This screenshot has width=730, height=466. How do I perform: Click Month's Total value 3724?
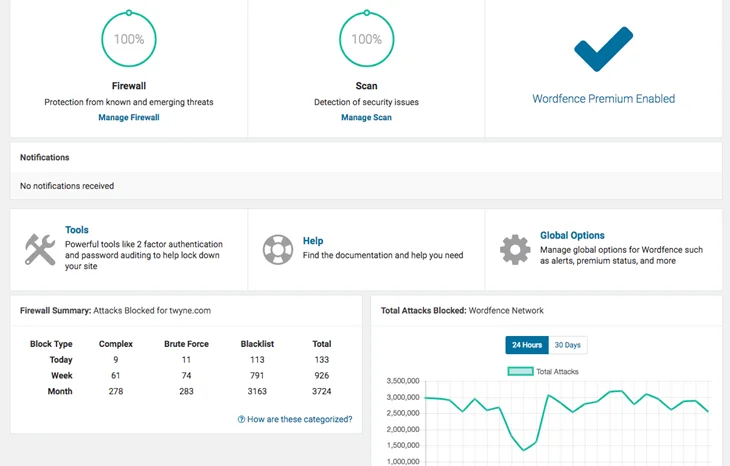[322, 391]
